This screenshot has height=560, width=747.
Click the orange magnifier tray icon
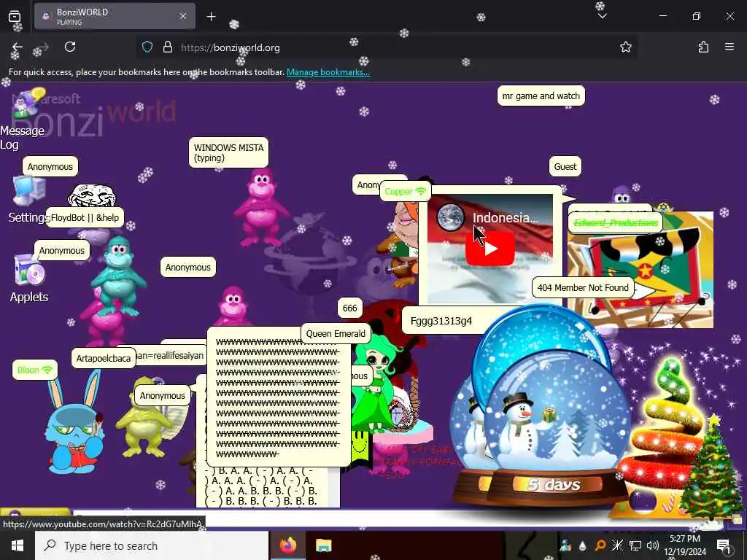click(600, 545)
